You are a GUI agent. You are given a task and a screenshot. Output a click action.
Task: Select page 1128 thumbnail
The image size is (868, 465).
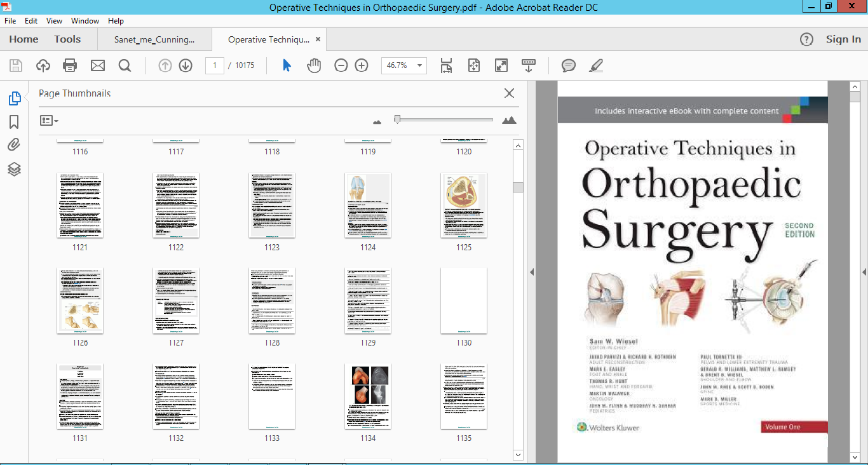272,300
